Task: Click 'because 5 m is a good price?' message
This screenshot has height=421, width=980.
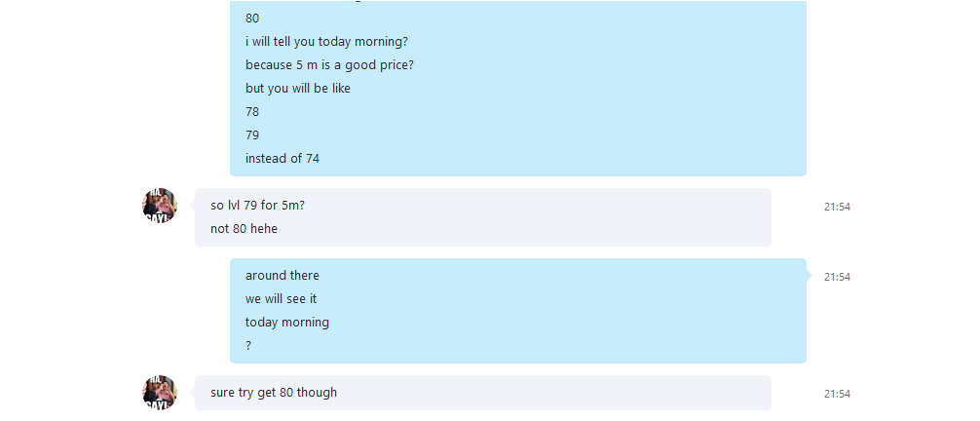Action: point(329,65)
